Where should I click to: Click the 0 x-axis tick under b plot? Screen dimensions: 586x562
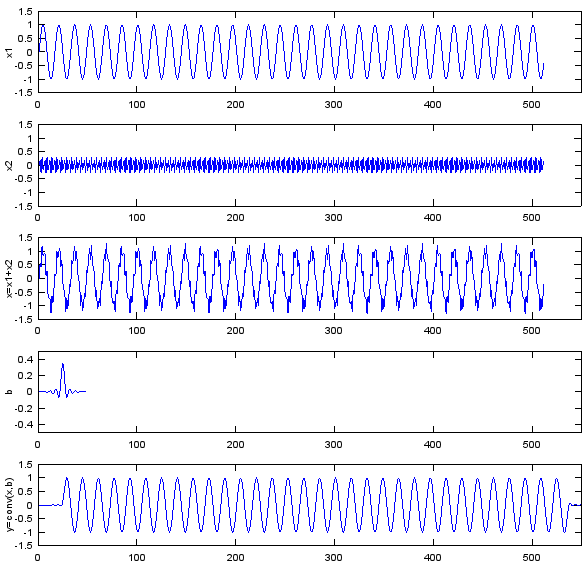[37, 445]
